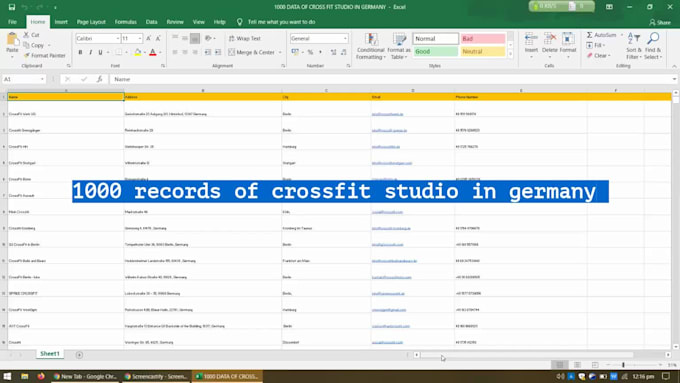The image size is (680, 383).
Task: Switch to the Formulas tab
Action: [x=125, y=22]
